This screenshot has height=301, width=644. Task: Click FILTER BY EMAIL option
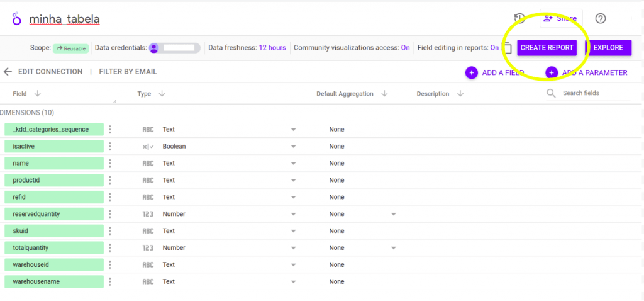click(128, 72)
